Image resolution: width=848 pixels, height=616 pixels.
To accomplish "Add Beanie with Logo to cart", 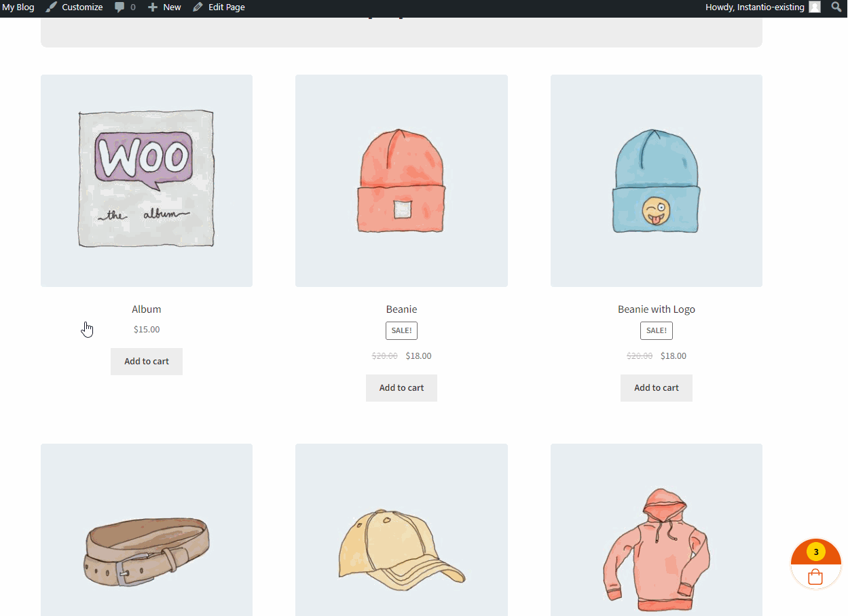I will point(657,388).
